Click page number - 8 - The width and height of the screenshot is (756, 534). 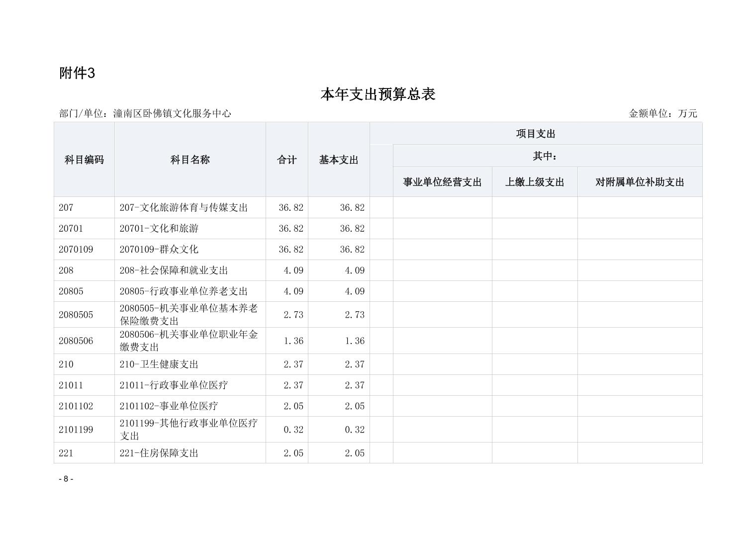[x=66, y=479]
